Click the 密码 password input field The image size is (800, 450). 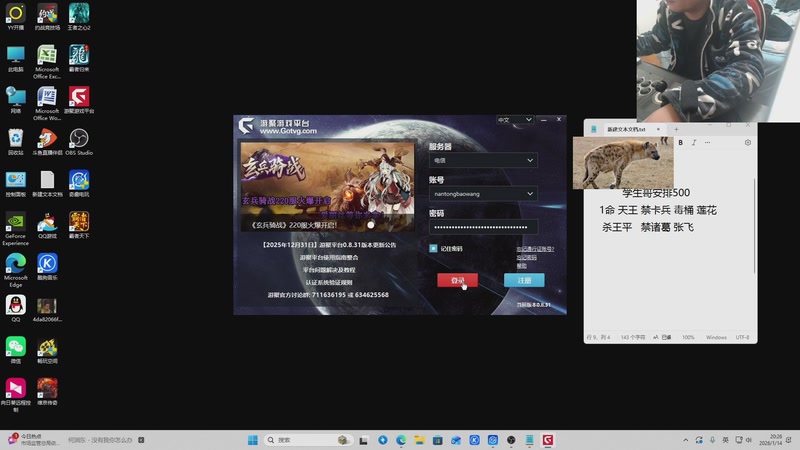pyautogui.click(x=483, y=227)
